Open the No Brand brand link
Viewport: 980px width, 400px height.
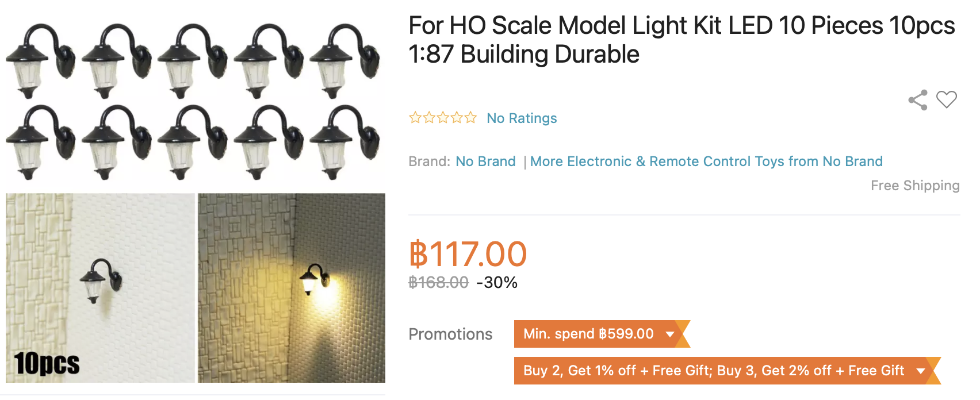(x=485, y=161)
